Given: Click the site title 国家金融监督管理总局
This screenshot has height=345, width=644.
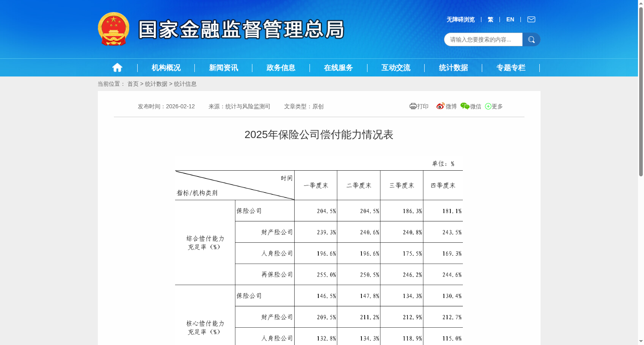Looking at the screenshot, I should 242,29.
